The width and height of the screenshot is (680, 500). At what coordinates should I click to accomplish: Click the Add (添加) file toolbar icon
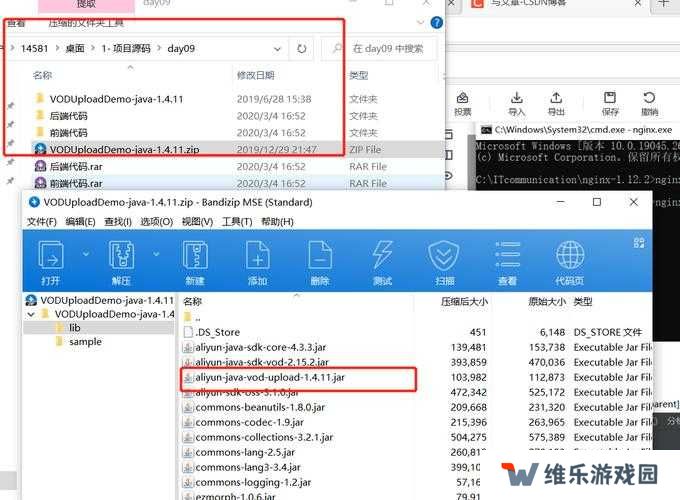(x=258, y=262)
